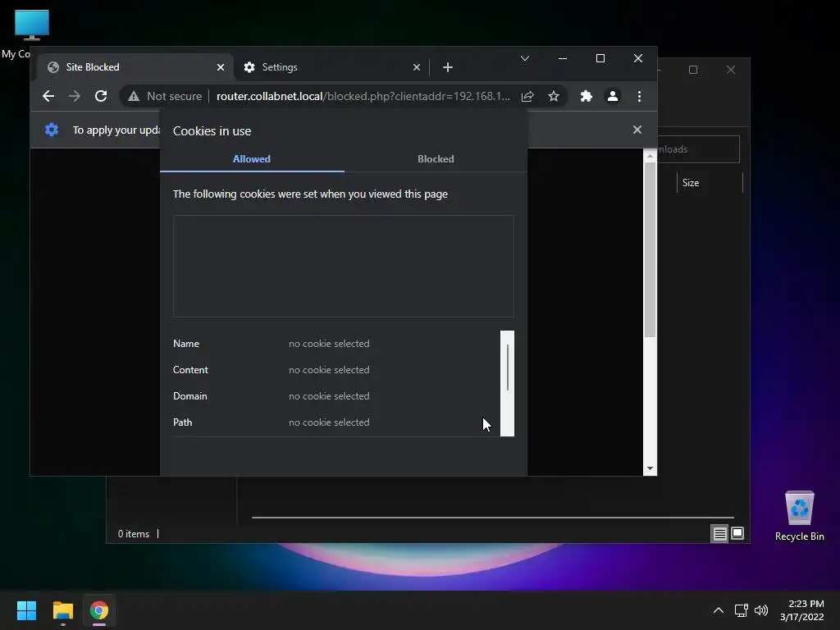Maximize the background File Explorer window
This screenshot has height=630, width=840.
[693, 71]
